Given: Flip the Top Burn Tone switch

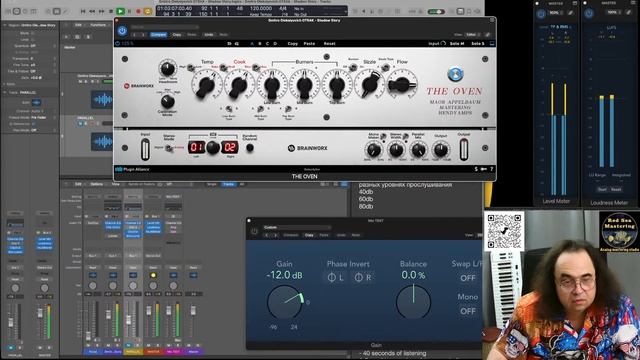Looking at the screenshot, I should tap(288, 109).
